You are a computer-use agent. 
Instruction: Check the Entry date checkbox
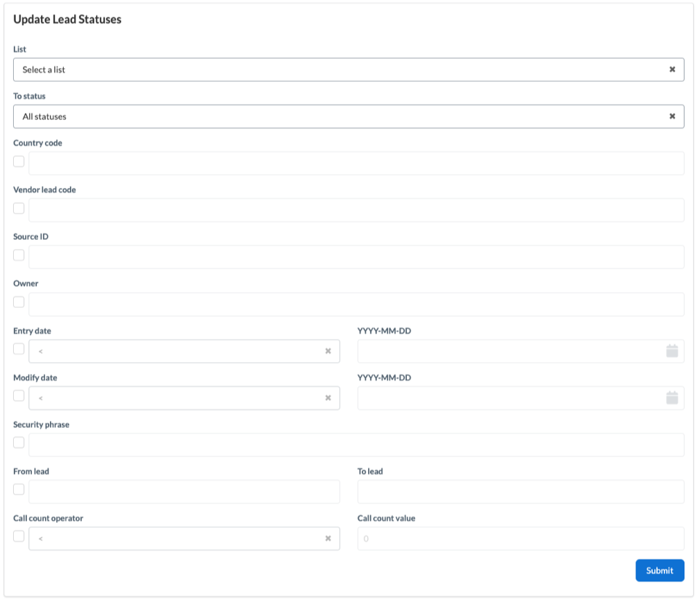click(x=19, y=349)
